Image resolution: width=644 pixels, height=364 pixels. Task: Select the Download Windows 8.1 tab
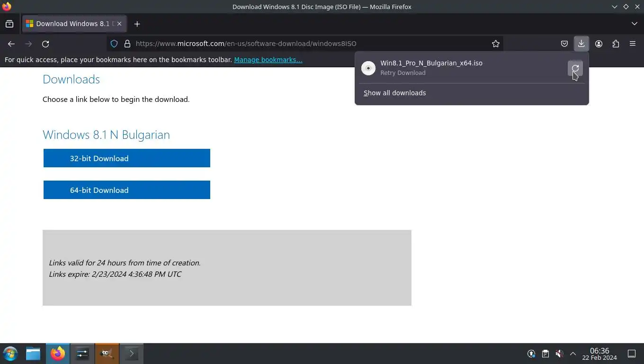point(74,24)
